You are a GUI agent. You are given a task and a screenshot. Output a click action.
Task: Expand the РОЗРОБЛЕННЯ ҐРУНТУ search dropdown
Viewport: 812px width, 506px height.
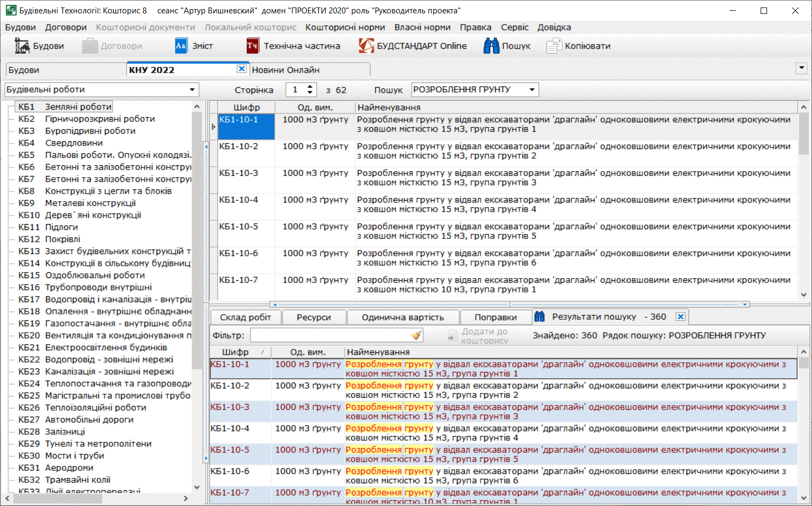coord(532,90)
